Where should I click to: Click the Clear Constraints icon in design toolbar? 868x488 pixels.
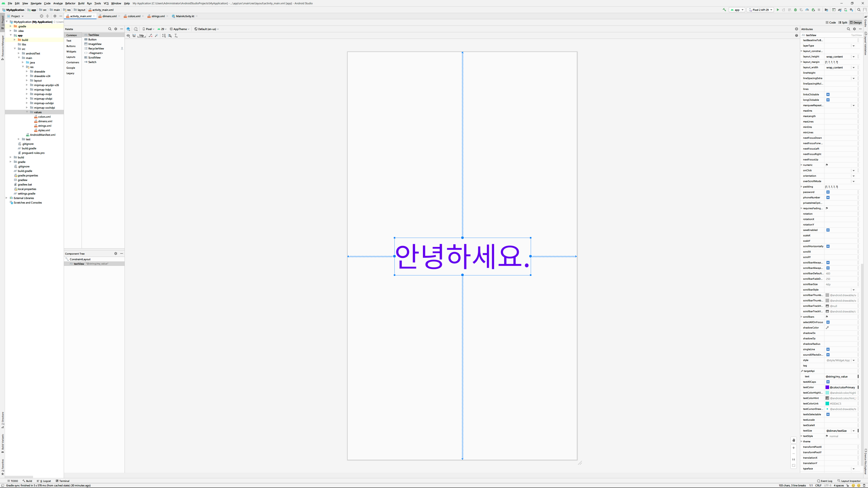(x=151, y=35)
